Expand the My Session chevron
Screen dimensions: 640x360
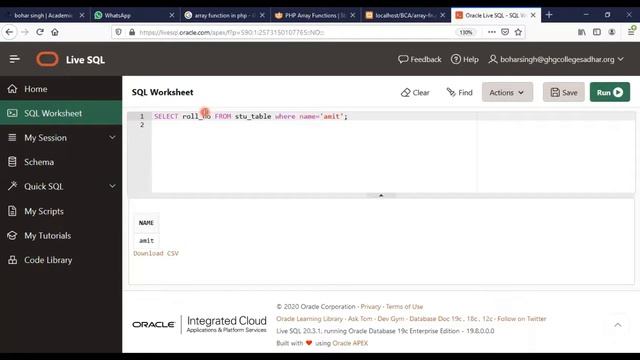coord(112,138)
